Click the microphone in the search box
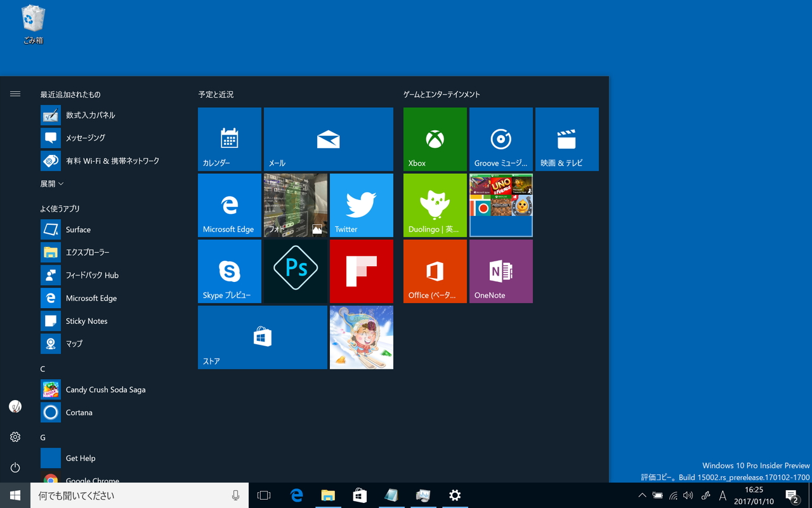 pos(236,495)
